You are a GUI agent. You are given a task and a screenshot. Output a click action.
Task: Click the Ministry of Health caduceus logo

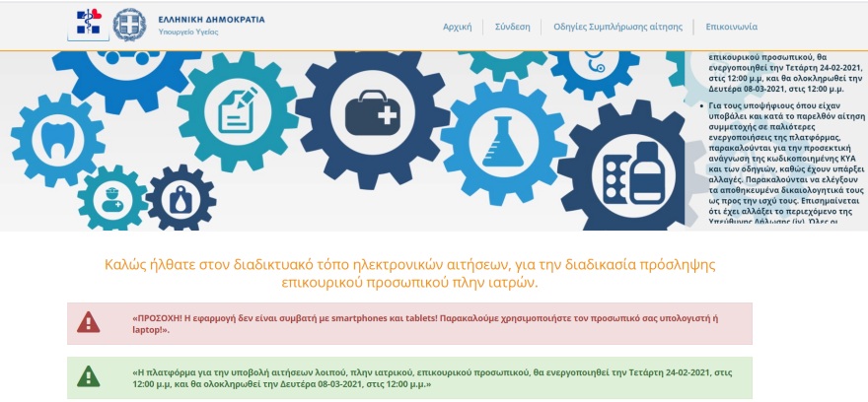(x=89, y=25)
